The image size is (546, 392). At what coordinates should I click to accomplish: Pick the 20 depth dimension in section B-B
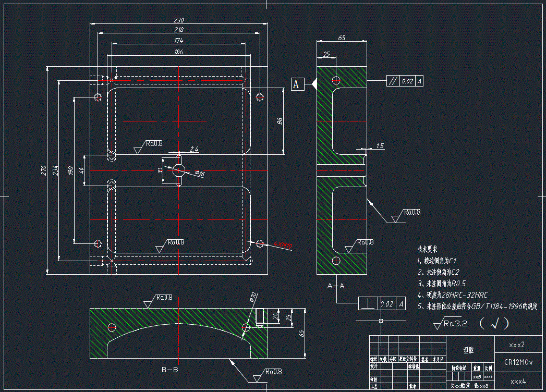275,316
